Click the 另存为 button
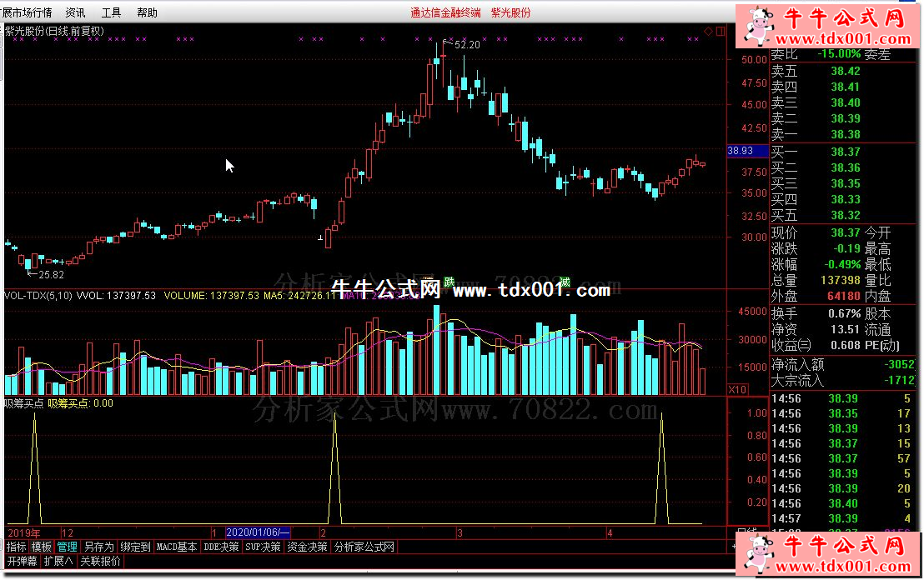 pyautogui.click(x=99, y=547)
